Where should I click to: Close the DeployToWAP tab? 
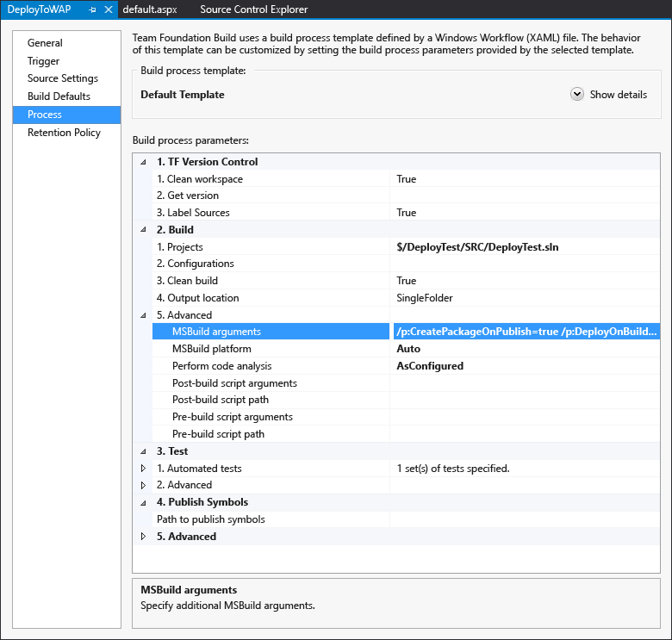pyautogui.click(x=109, y=9)
